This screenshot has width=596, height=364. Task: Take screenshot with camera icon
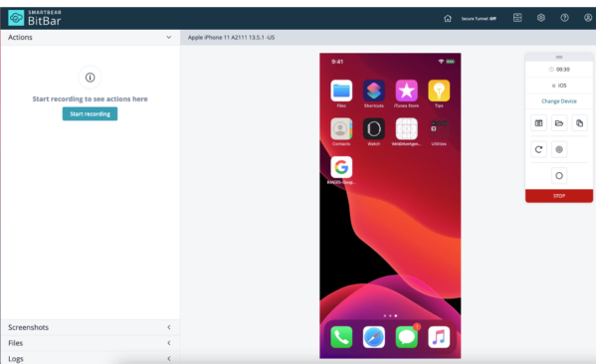coord(538,123)
